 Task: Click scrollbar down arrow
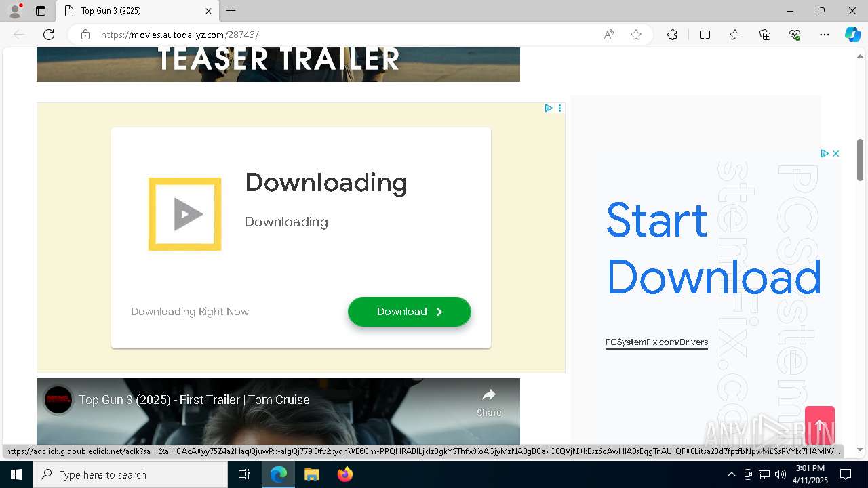(861, 449)
